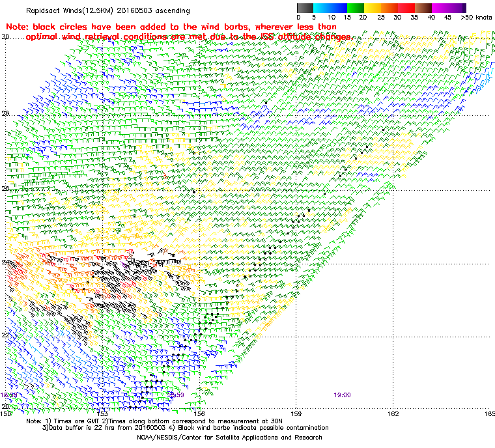Image resolution: width=495 pixels, height=448 pixels.
Task: Click the '45' legend scale label
Action: 447,18
